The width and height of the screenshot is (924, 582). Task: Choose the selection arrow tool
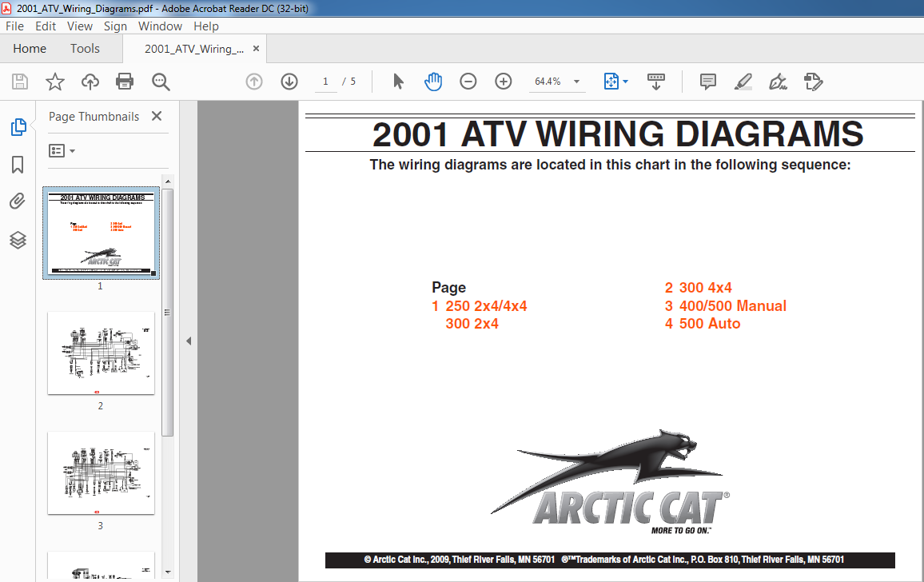coord(398,82)
